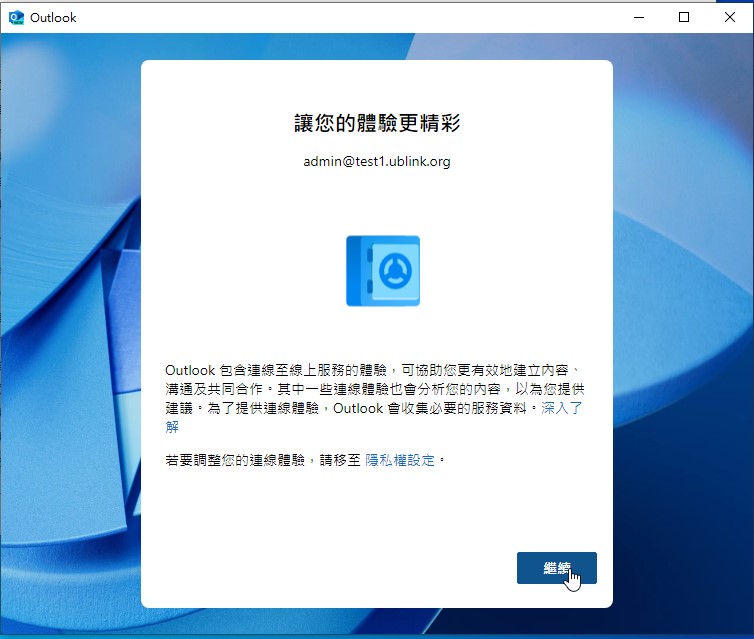Close the Outlook setup window

click(729, 17)
